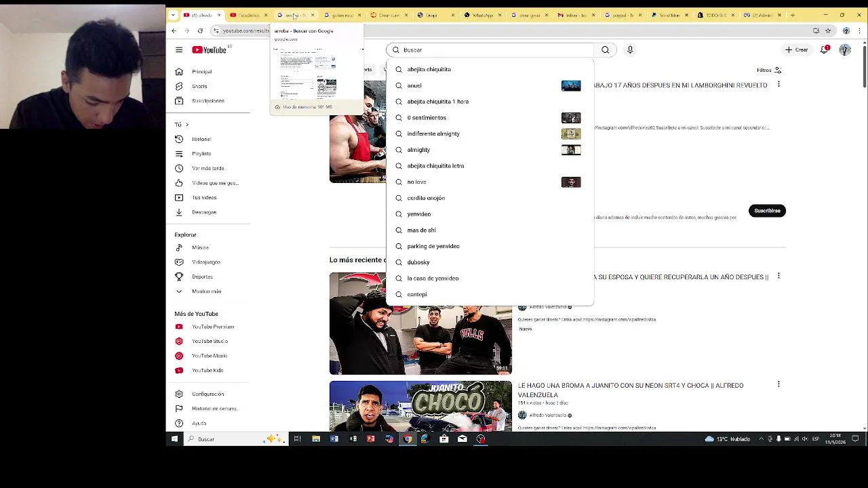Switch to the Estadísticas YouTube tab
This screenshot has width=868, height=488.
(x=248, y=15)
